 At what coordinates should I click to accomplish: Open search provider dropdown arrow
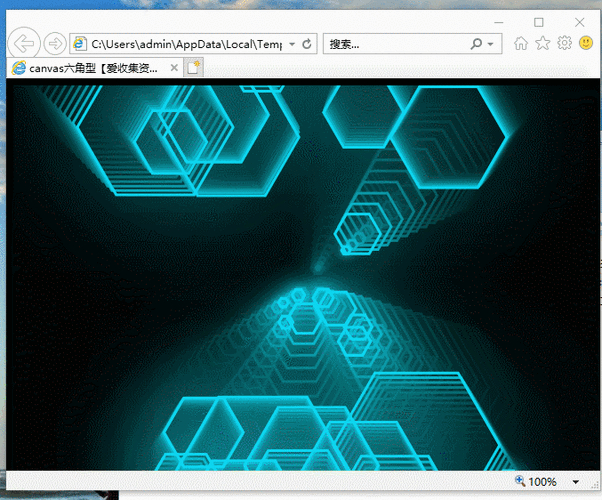[x=491, y=44]
